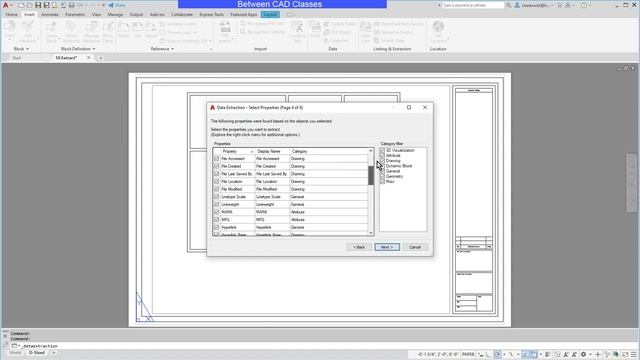
Task: Open the Annotate ribbon tab
Action: click(50, 14)
